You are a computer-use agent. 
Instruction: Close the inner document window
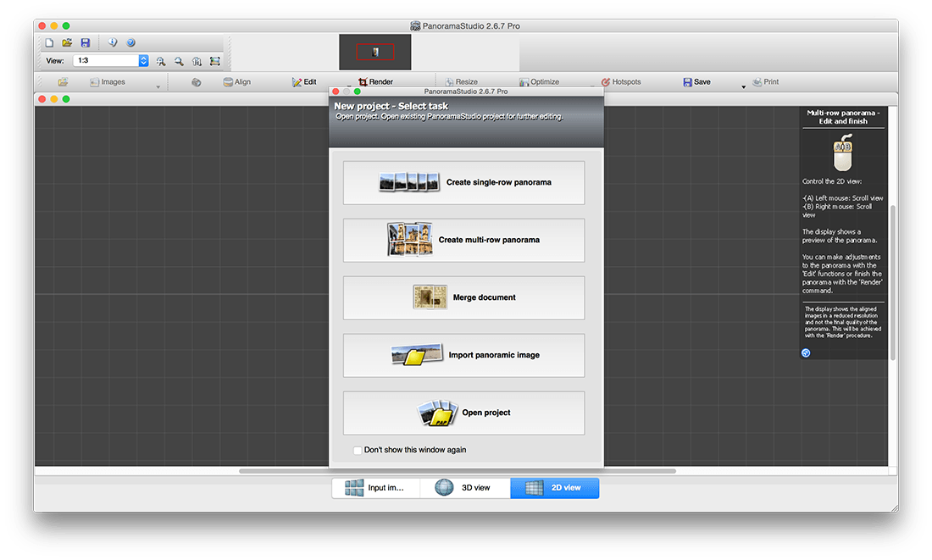(x=42, y=99)
